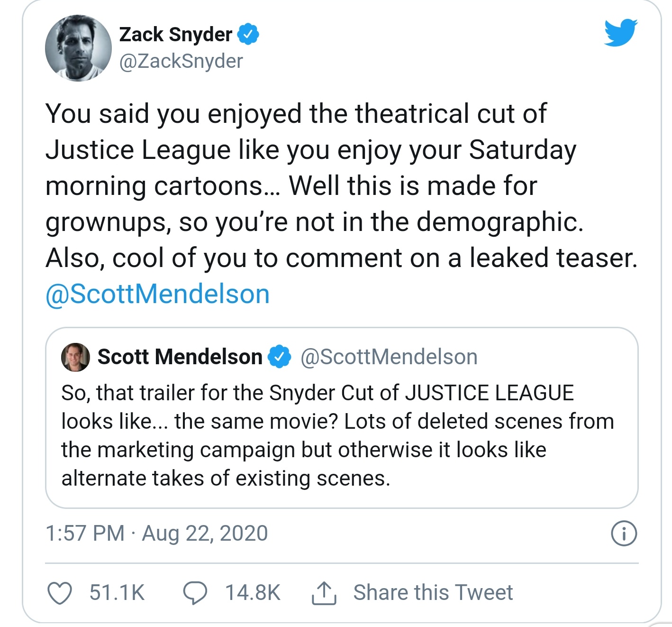Open Scott Mendelson's small avatar
The width and height of the screenshot is (672, 627).
(x=75, y=357)
